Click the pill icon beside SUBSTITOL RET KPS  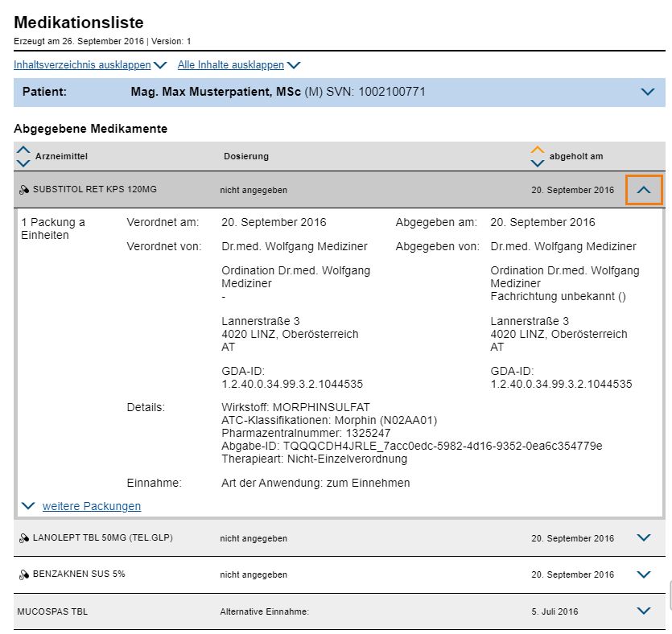tap(24, 190)
